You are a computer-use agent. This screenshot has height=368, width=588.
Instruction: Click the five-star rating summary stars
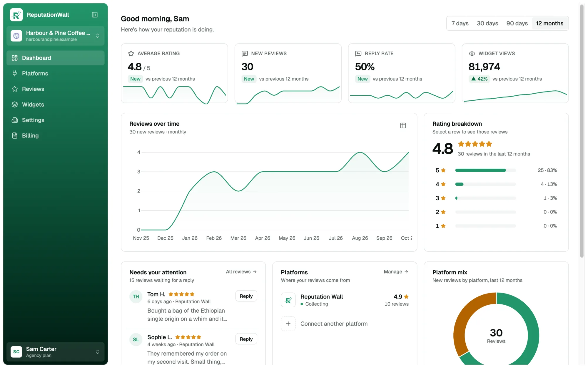[475, 144]
